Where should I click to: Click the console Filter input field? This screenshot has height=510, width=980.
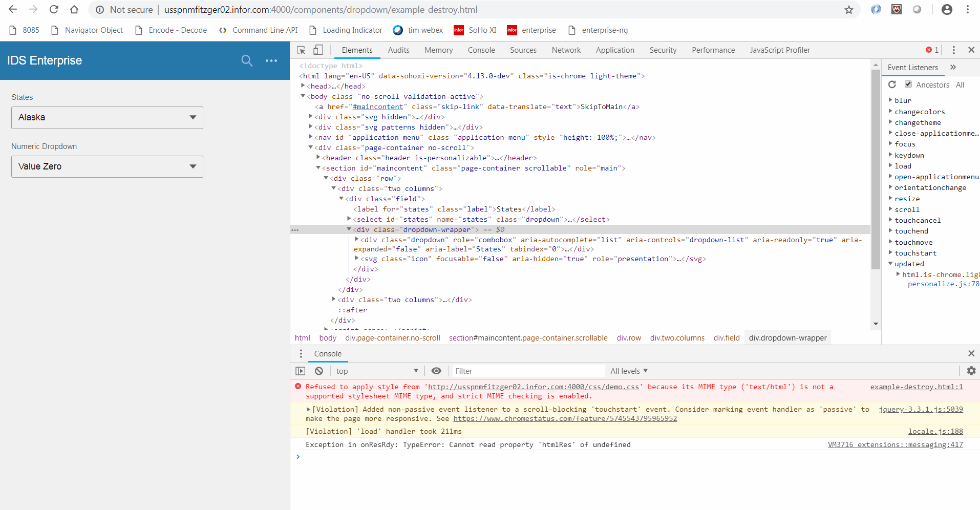coord(527,371)
